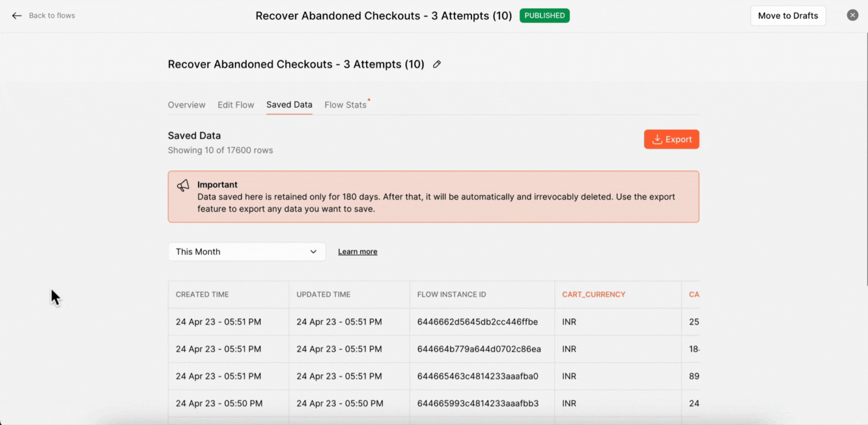Click the megaphone icon in Important notice
The height and width of the screenshot is (425, 868).
pos(183,185)
